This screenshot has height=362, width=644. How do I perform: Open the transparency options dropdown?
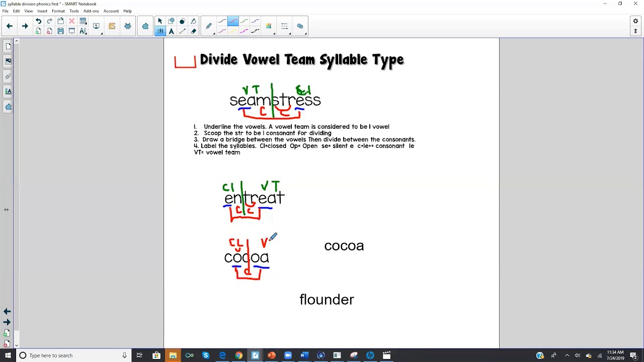coord(300,26)
